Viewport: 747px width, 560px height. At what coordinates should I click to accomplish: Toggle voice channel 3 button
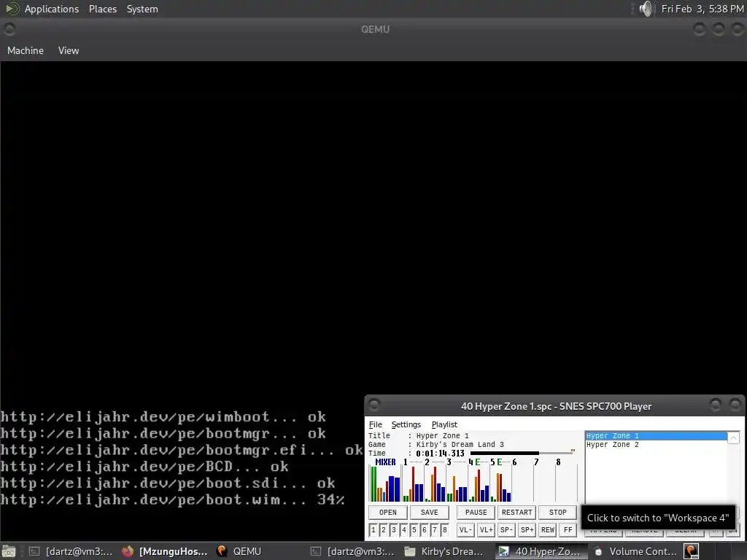click(393, 529)
